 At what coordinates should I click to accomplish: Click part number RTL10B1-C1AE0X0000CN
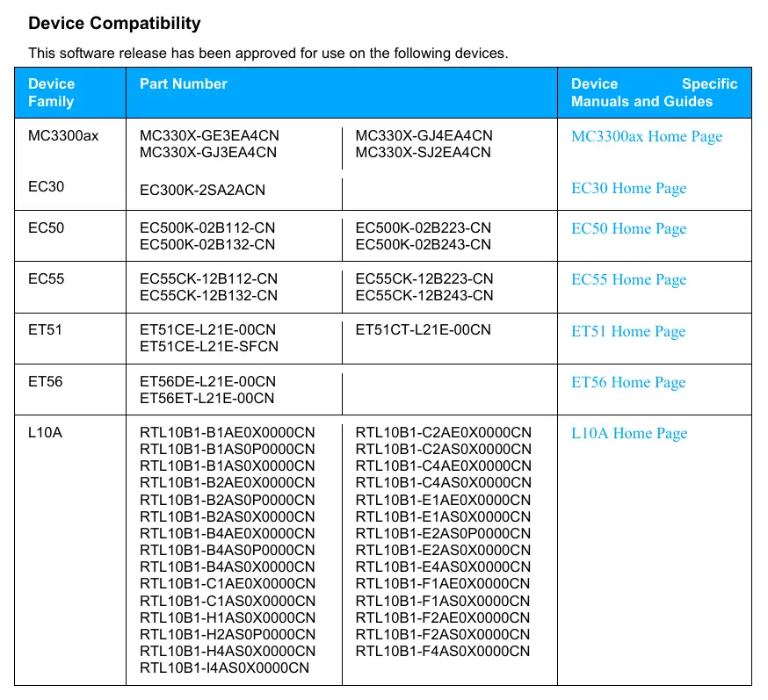tap(228, 583)
